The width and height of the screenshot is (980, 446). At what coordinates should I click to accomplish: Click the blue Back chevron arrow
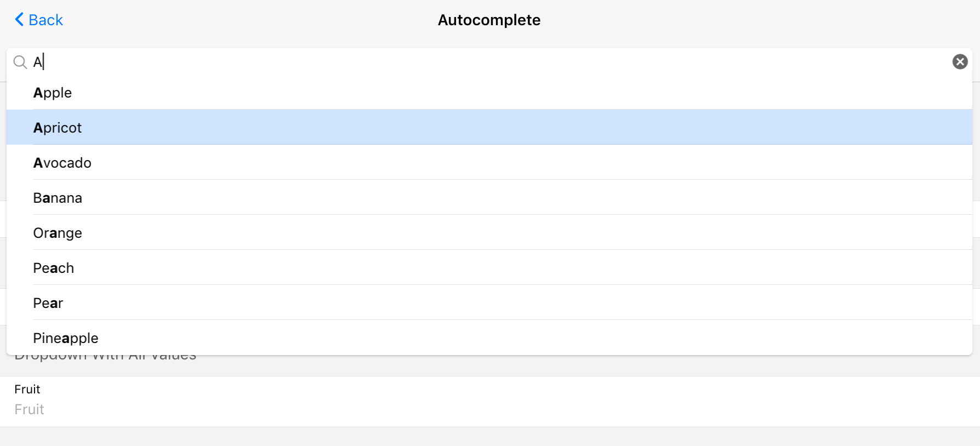pos(19,20)
